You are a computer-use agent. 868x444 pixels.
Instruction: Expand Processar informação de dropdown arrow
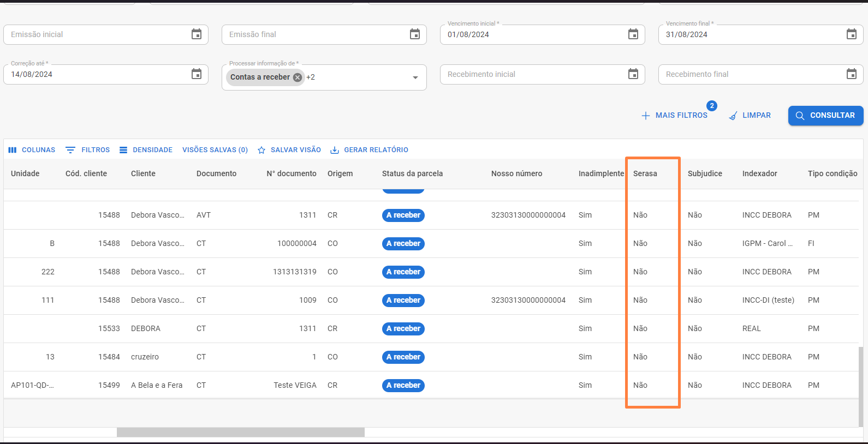415,77
